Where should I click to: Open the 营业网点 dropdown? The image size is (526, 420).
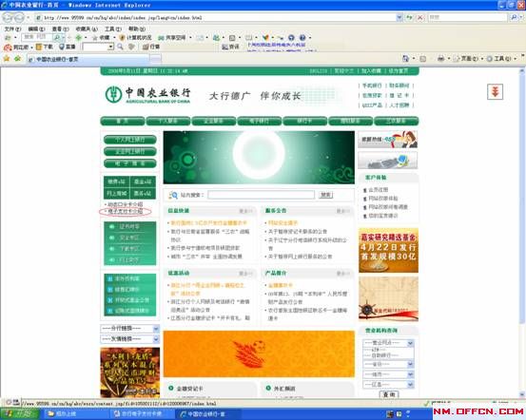[388, 343]
